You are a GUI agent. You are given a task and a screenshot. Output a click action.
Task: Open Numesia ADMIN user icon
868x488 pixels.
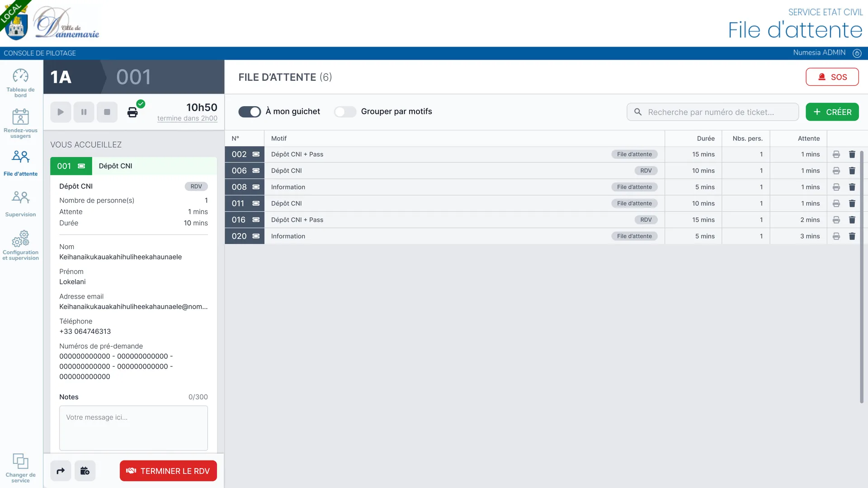click(857, 53)
